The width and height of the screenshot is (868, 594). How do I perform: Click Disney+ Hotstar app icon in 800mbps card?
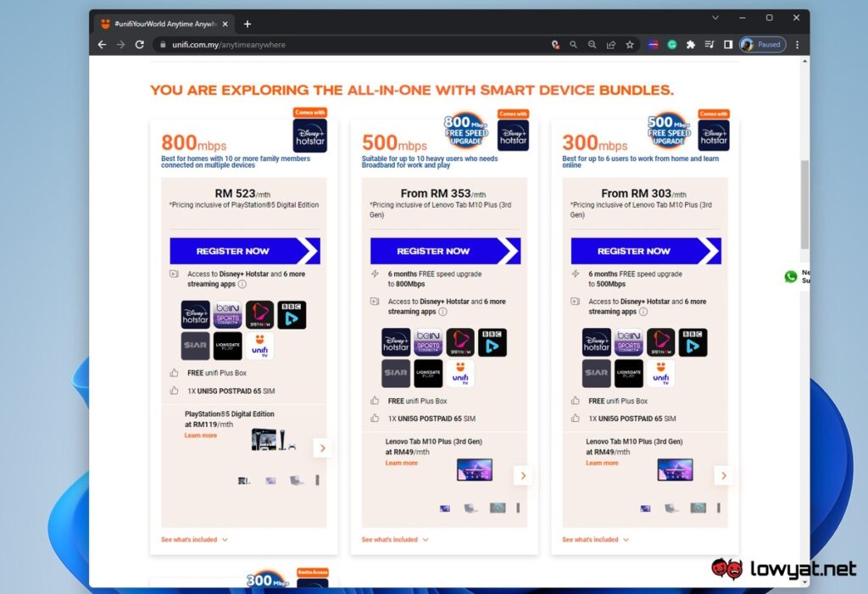(196, 315)
